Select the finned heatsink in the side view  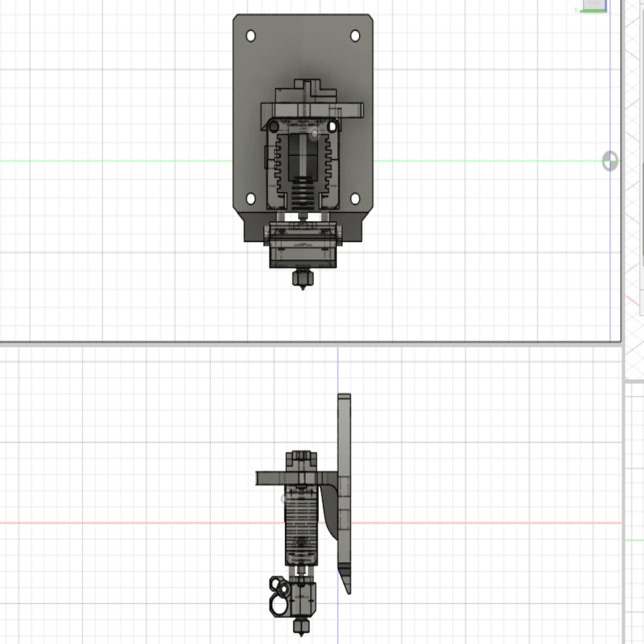pyautogui.click(x=301, y=526)
